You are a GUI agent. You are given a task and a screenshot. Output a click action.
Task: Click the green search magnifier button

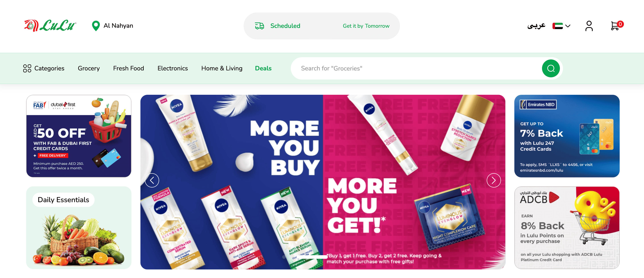551,68
